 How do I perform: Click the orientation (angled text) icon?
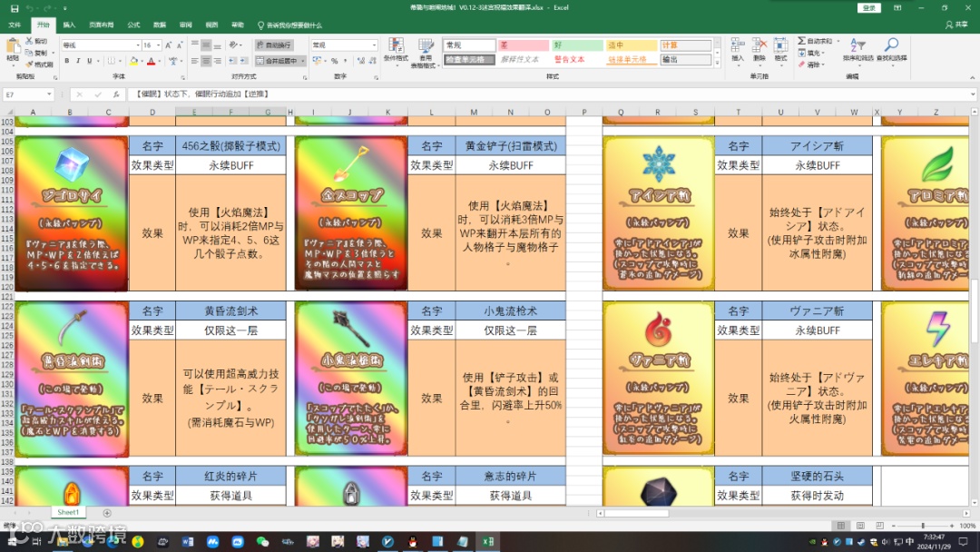click(233, 45)
